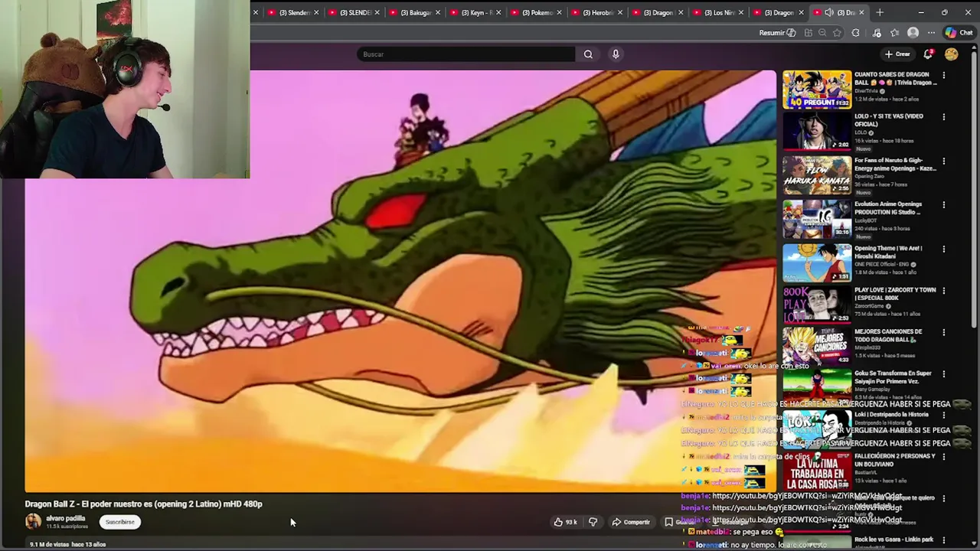Click the Crear button

click(x=897, y=54)
